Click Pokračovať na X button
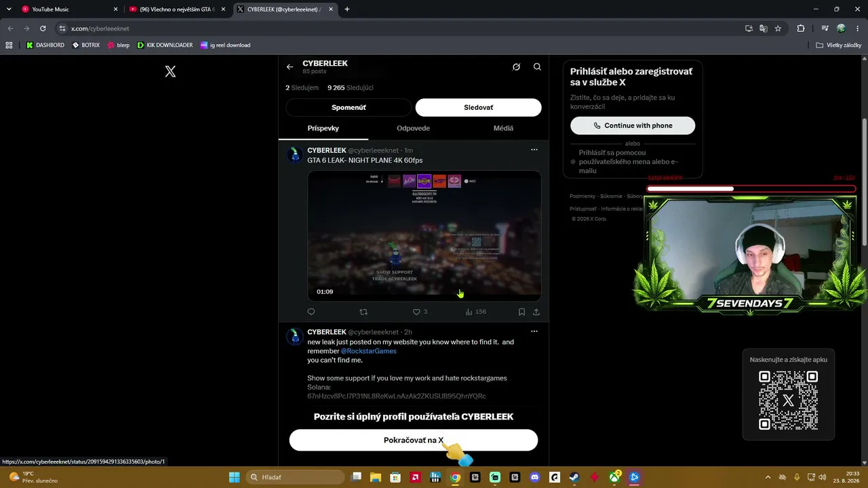 (414, 440)
